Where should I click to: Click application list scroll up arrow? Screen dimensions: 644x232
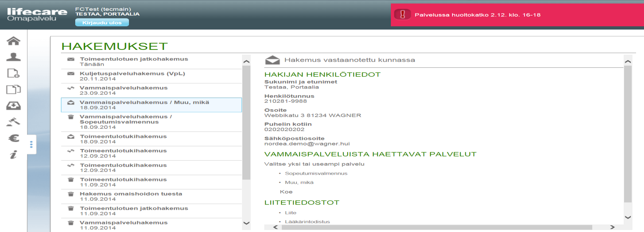[x=246, y=61]
